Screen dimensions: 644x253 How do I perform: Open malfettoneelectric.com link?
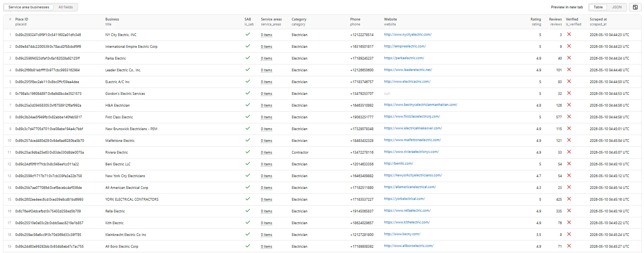(x=412, y=140)
